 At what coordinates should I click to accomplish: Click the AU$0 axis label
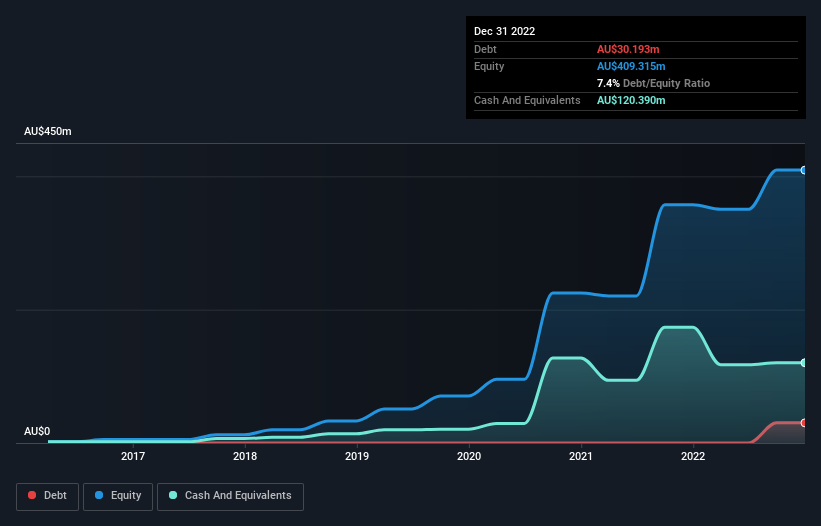click(x=37, y=431)
